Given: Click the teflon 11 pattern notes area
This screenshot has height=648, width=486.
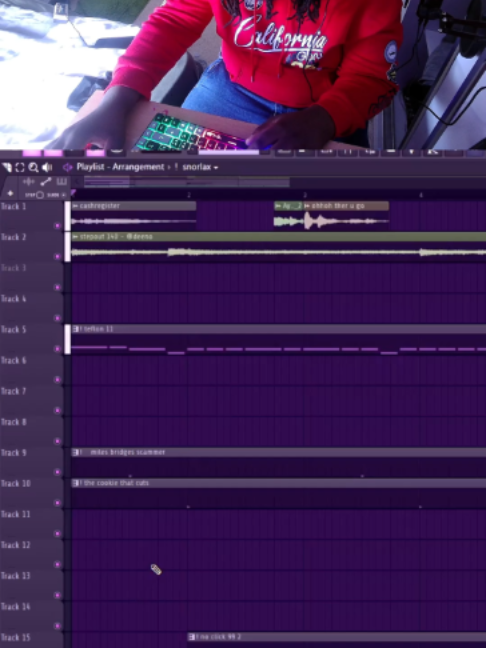Looking at the screenshot, I should (279, 344).
